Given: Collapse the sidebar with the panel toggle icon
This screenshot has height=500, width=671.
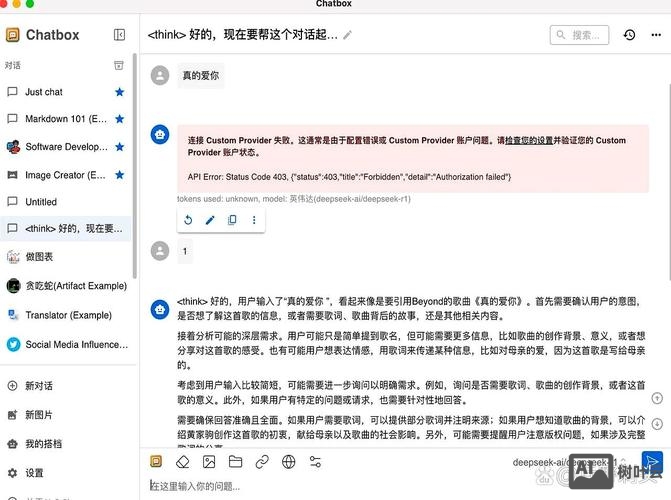Looking at the screenshot, I should click(x=119, y=35).
